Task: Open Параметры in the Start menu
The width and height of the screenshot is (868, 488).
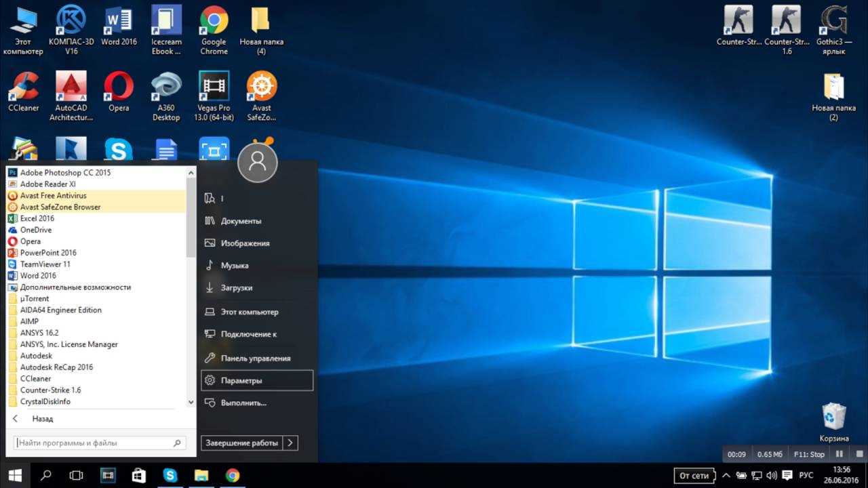Action: (x=257, y=380)
